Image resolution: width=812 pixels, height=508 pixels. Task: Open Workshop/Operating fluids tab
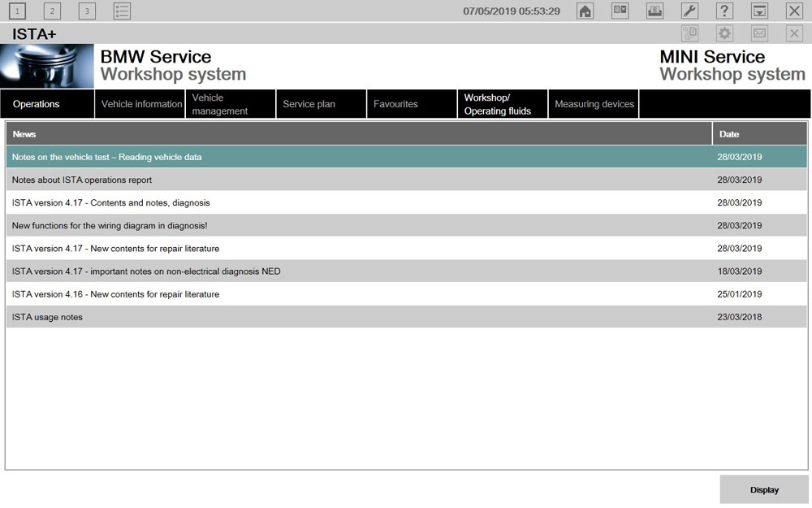click(503, 104)
